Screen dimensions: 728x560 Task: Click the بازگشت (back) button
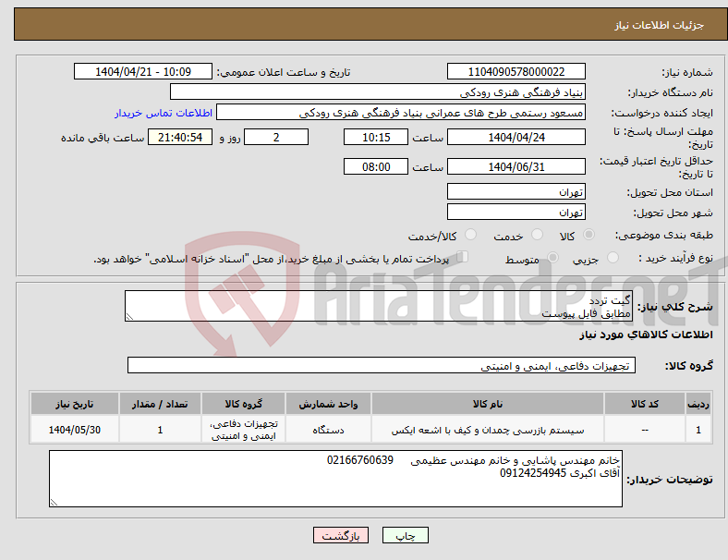[341, 535]
